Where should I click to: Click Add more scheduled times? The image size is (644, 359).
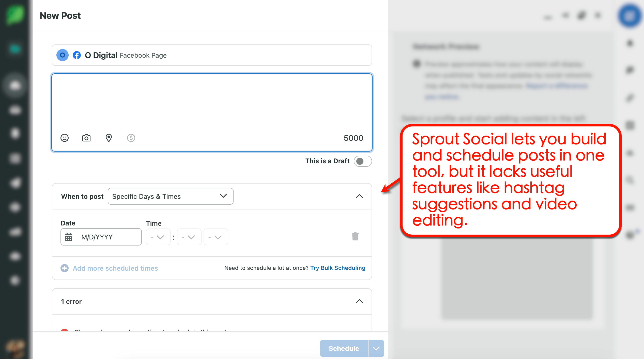pyautogui.click(x=115, y=268)
